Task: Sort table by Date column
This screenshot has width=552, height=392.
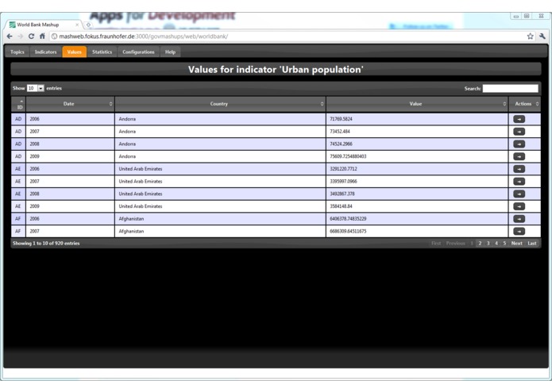Action: point(70,104)
